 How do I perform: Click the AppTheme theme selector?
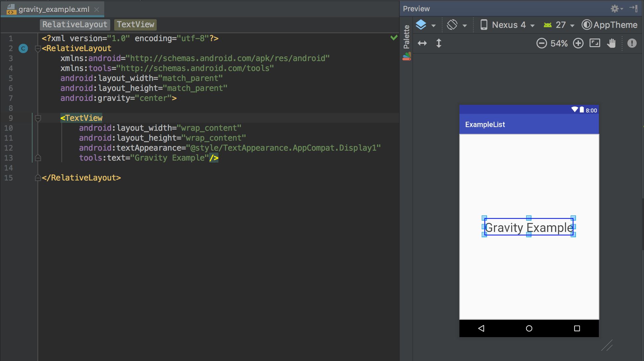tap(610, 25)
